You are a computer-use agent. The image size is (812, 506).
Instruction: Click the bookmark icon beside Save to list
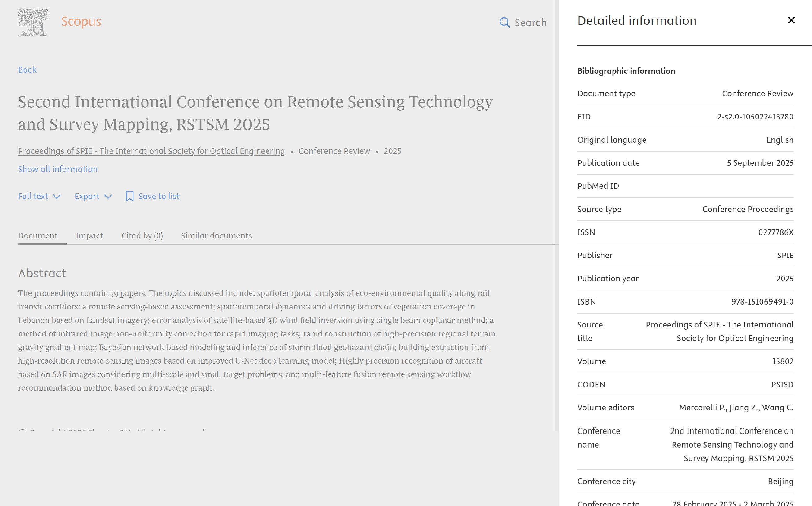point(129,196)
